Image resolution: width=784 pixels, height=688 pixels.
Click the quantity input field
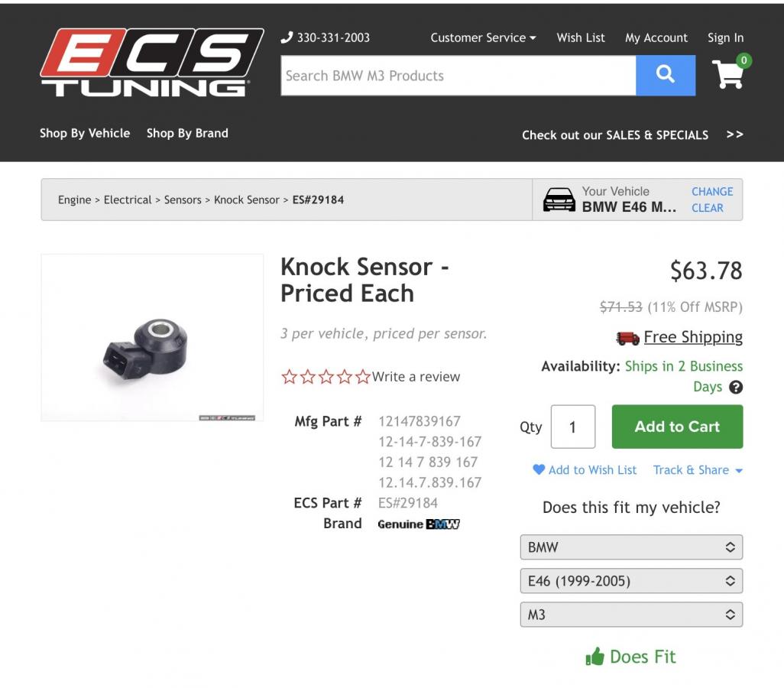572,427
